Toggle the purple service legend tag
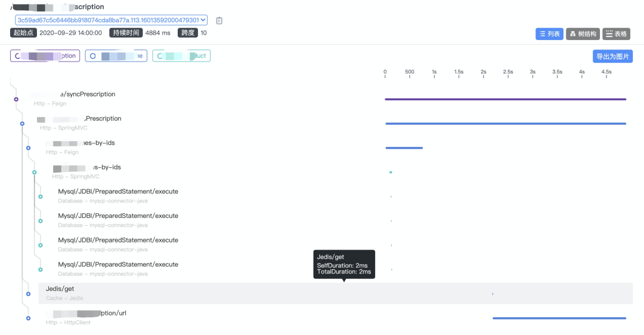The image size is (644, 335). (45, 56)
